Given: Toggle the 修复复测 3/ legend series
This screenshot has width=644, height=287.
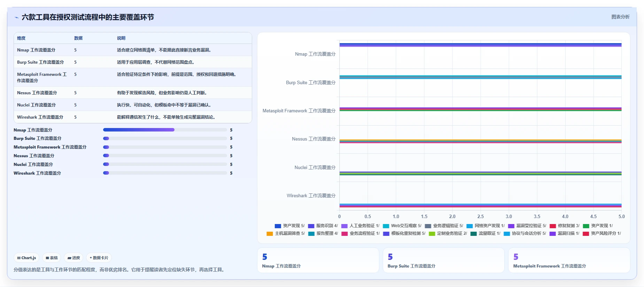Looking at the screenshot, I should point(565,226).
